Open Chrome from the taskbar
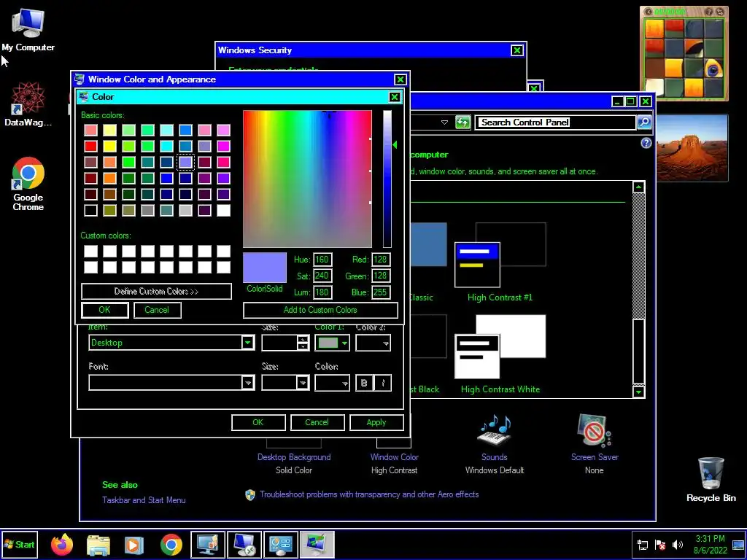This screenshot has width=747, height=560. (171, 544)
